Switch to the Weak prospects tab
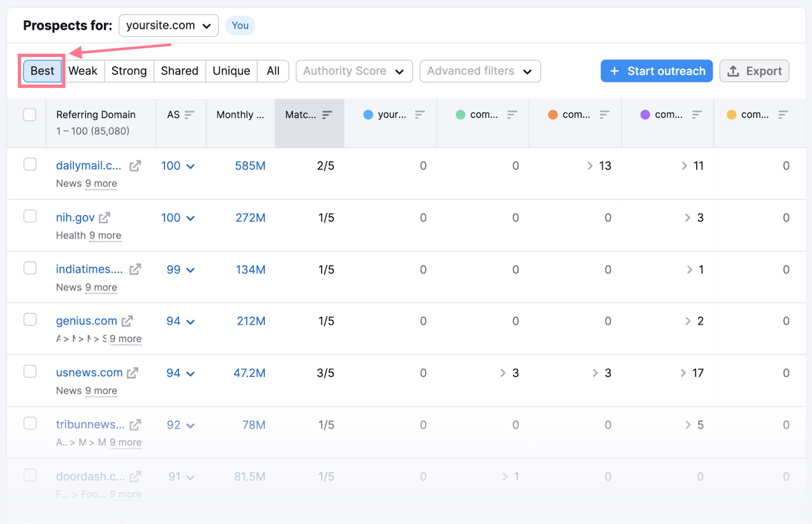 (83, 71)
